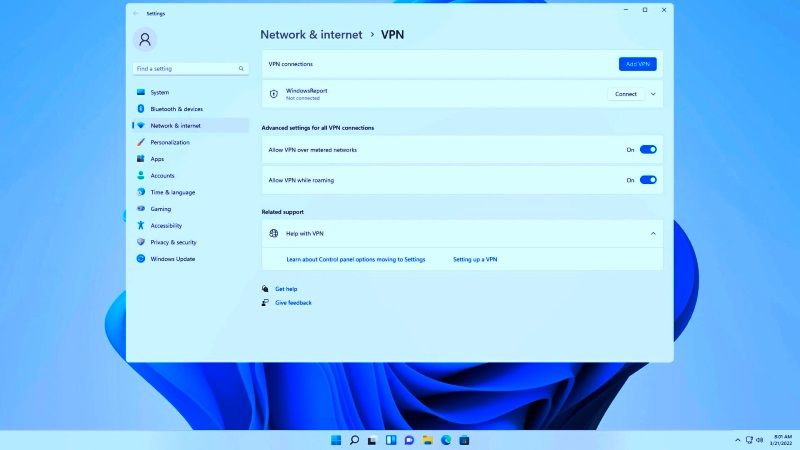The image size is (800, 450).
Task: Click the System monitor icon in sidebar
Action: pos(141,92)
